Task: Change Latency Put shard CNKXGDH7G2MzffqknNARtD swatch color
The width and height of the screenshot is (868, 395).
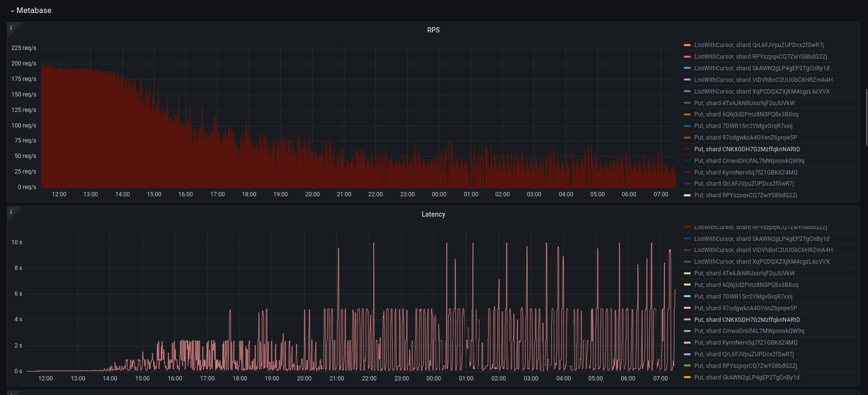Action: pos(687,320)
